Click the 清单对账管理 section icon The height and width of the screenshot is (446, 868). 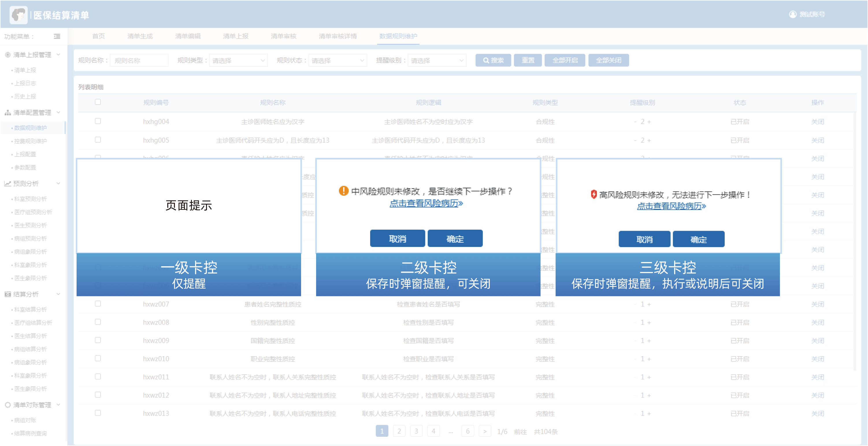click(8, 405)
